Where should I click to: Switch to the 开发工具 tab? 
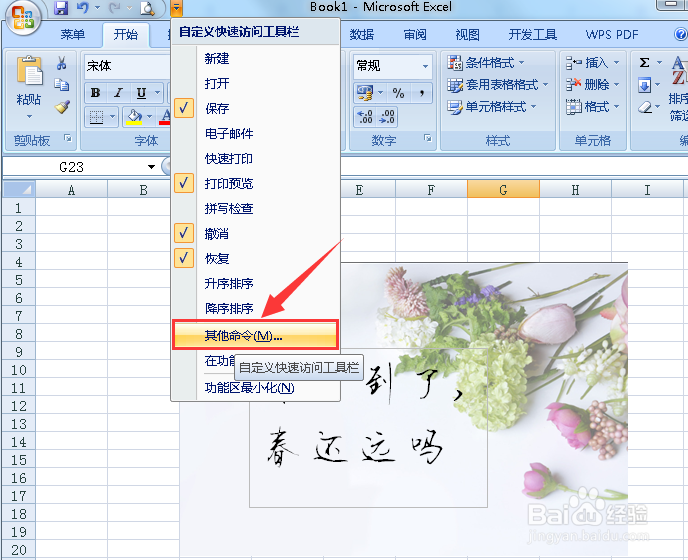tap(533, 34)
